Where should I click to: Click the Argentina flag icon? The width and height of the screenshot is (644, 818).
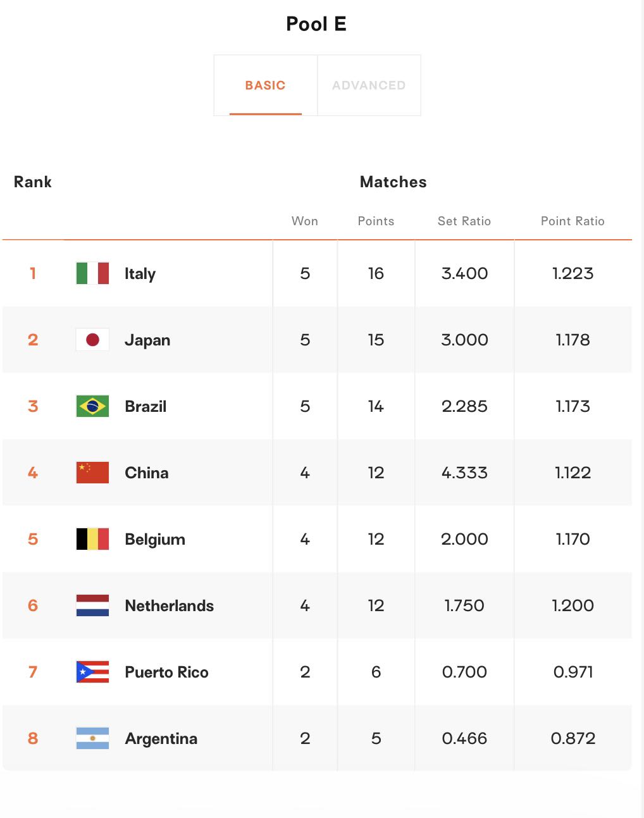[x=92, y=738]
